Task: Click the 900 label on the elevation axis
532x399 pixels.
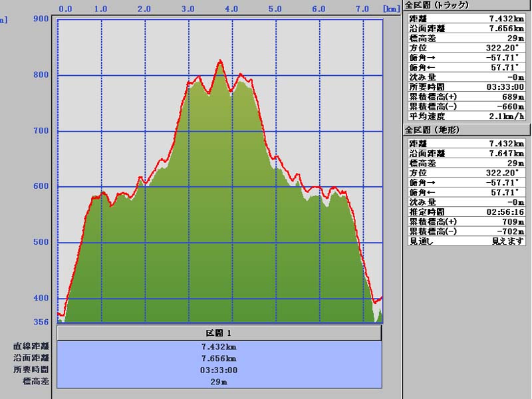Action: point(40,19)
